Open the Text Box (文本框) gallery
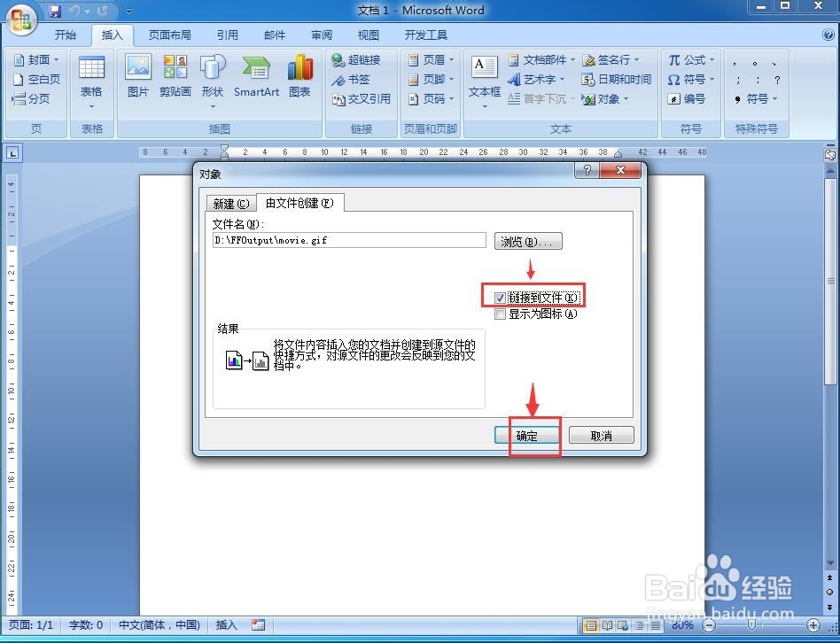Viewport: 840px width, 643px height. (485, 81)
